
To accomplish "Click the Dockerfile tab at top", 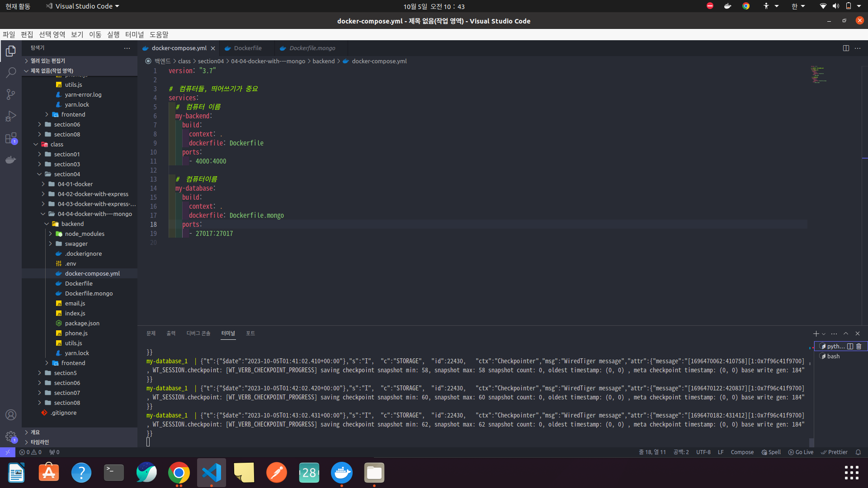I will (x=247, y=47).
